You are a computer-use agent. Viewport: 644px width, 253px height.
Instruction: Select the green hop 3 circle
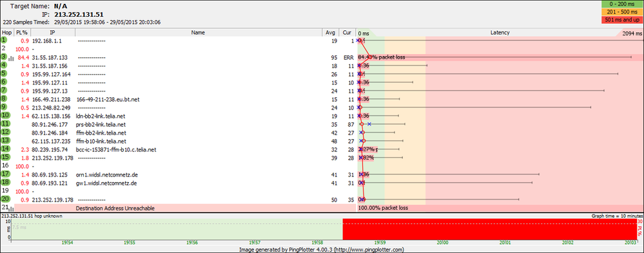4,57
